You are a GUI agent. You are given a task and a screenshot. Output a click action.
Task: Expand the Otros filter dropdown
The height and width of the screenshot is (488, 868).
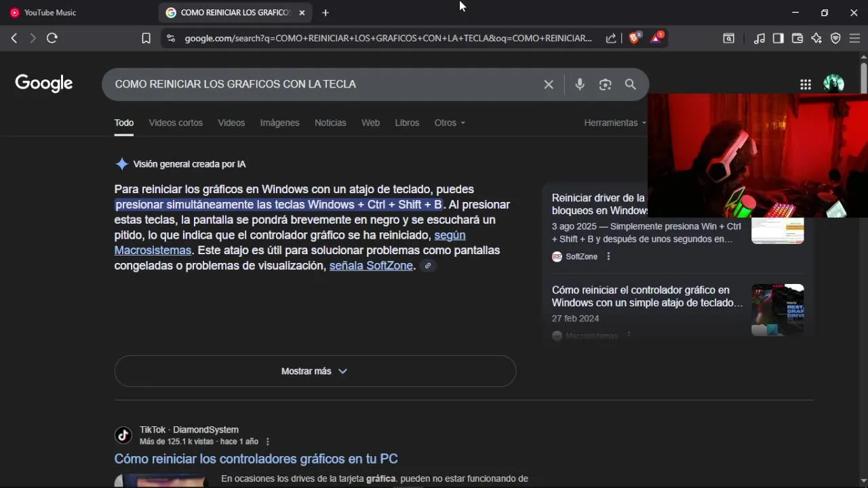click(450, 123)
